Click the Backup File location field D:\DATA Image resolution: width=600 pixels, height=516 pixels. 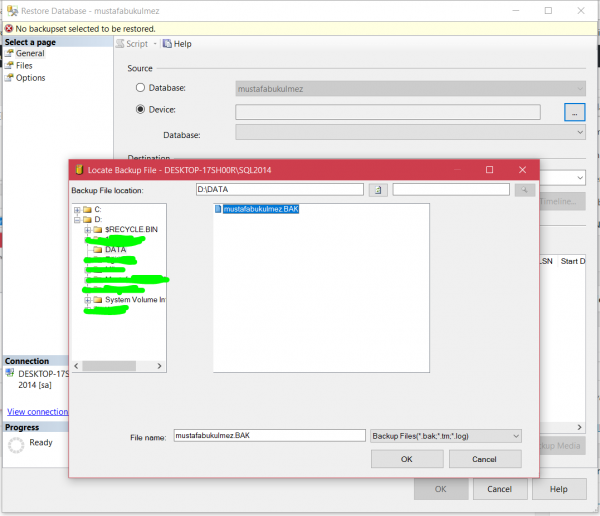[x=279, y=189]
